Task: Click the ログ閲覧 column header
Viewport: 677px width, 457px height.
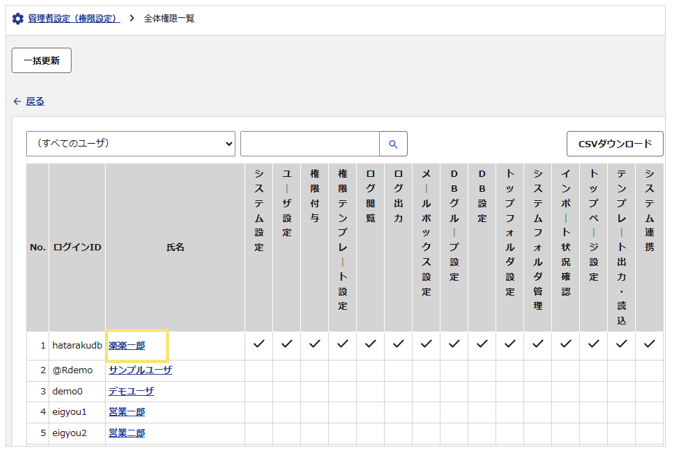Action: pyautogui.click(x=370, y=248)
